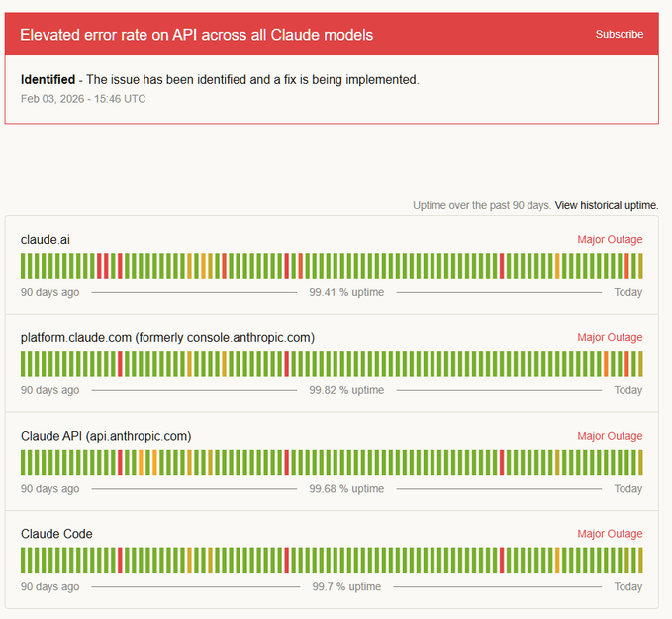Click the leftmost bar in Claude API uptime chart

24,463
